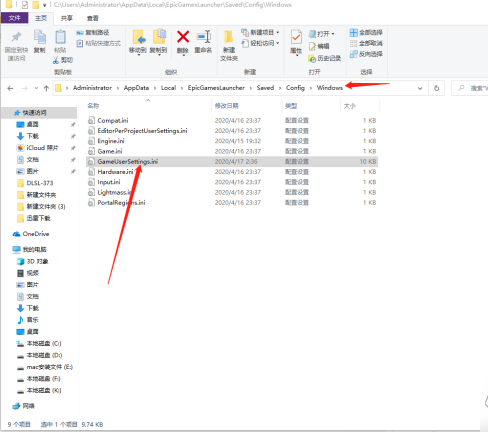This screenshot has width=488, height=432.
Task: Click the Pin to Quick access icon
Action: [16, 37]
